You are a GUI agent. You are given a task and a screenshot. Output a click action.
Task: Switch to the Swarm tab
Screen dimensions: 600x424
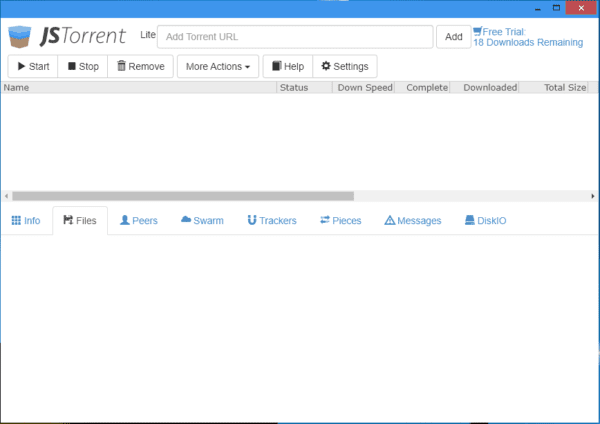[x=202, y=221]
